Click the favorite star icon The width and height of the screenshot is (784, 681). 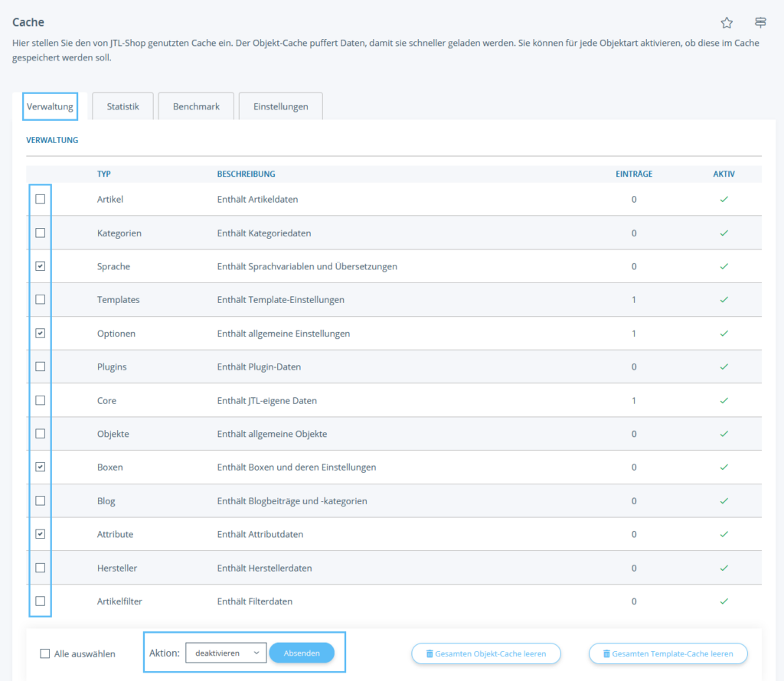pos(727,22)
